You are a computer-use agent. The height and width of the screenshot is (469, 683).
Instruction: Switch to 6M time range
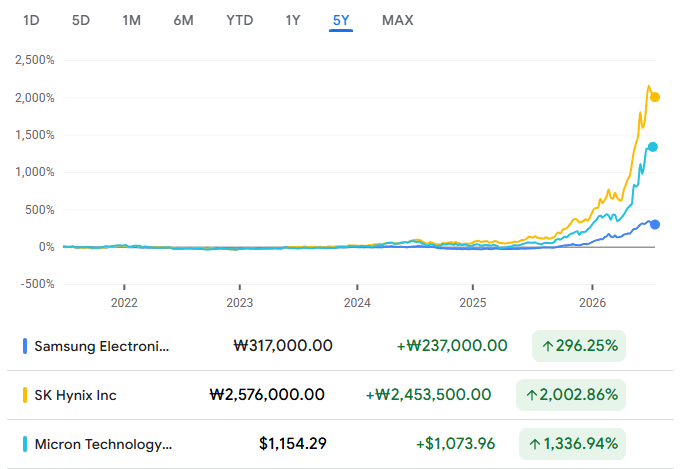(x=183, y=20)
